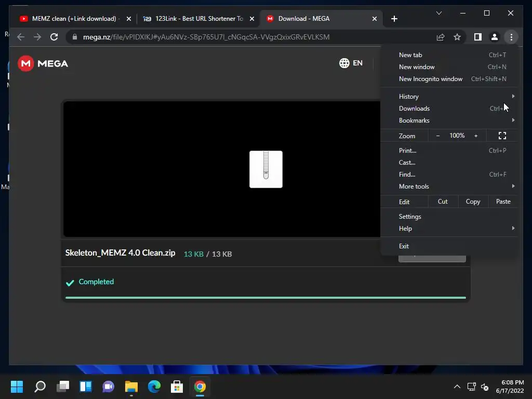Toggle fullscreen mode icon in menu
This screenshot has width=532, height=399.
coord(502,136)
